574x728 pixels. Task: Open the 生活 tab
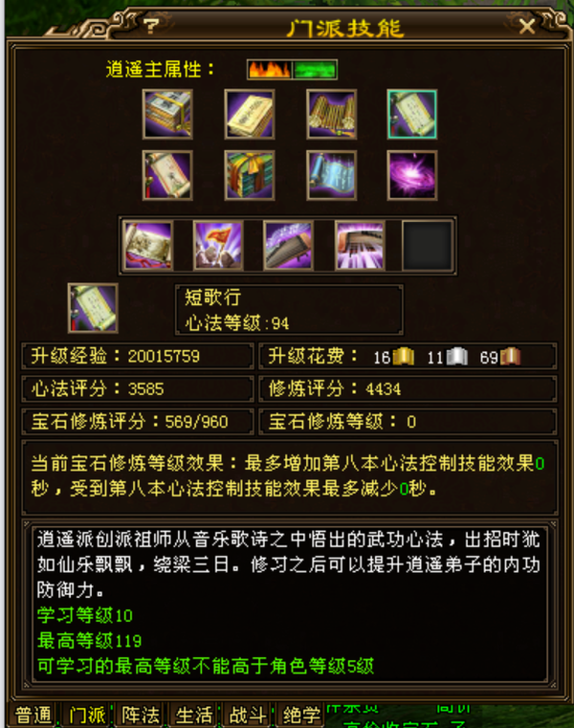[x=194, y=715]
